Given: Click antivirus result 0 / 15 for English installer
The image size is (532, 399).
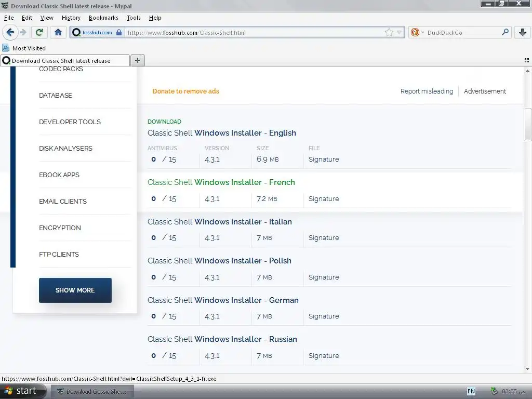Looking at the screenshot, I should tap(164, 159).
